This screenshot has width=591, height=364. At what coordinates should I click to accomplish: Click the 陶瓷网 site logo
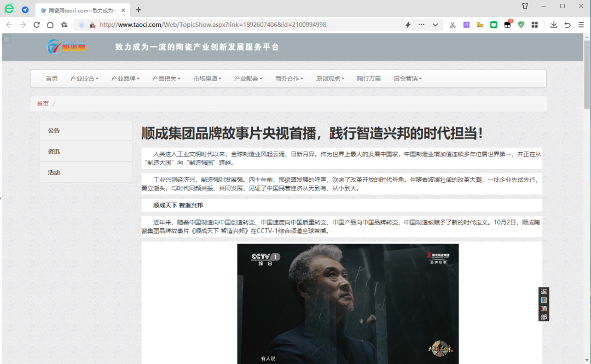66,47
